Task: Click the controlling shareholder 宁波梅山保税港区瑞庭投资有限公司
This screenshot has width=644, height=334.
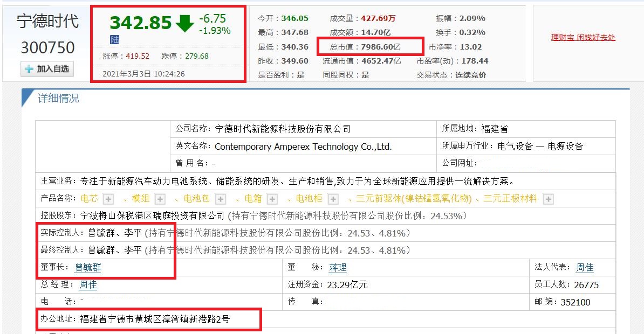Action: tap(153, 216)
